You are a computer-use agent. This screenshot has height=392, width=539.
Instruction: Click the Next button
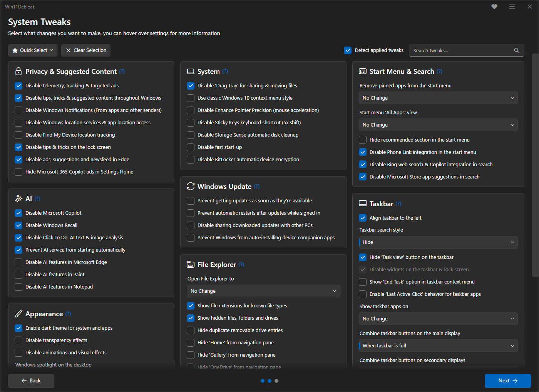click(508, 380)
